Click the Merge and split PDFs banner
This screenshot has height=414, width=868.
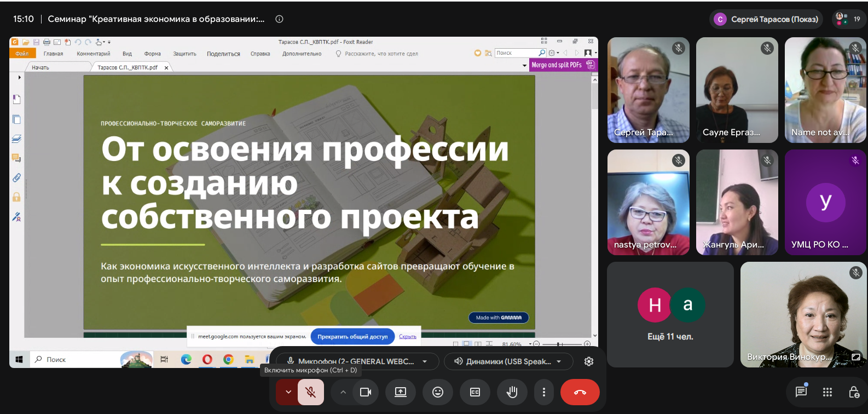point(563,65)
